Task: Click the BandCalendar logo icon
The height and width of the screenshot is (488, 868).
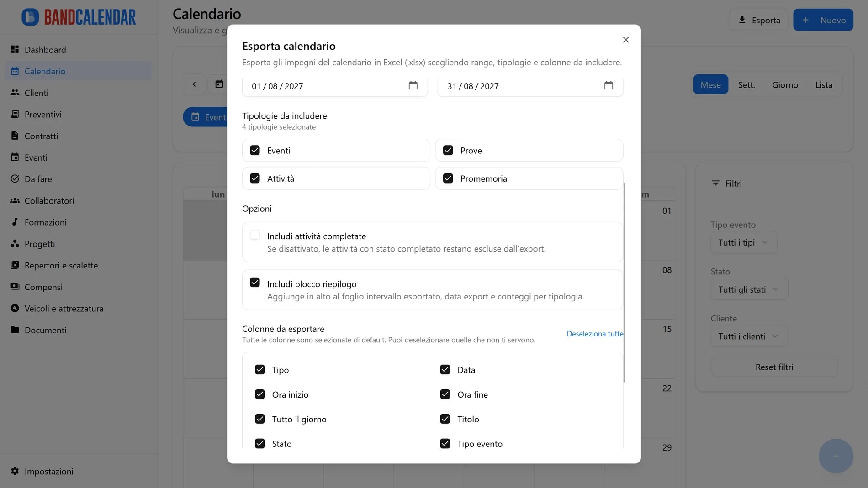Action: (x=30, y=17)
